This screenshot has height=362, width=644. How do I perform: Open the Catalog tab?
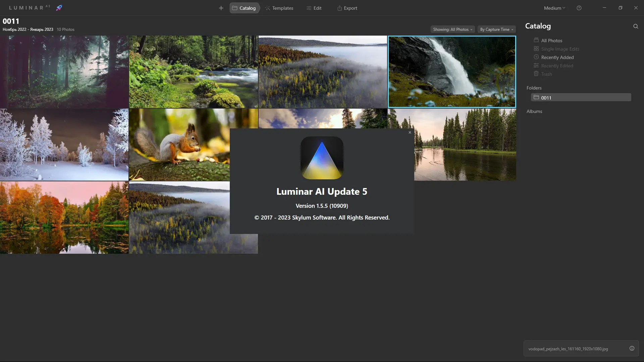(x=244, y=8)
